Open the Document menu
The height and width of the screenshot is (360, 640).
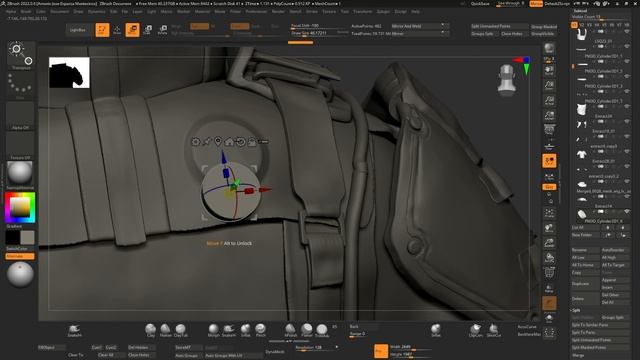[60, 11]
